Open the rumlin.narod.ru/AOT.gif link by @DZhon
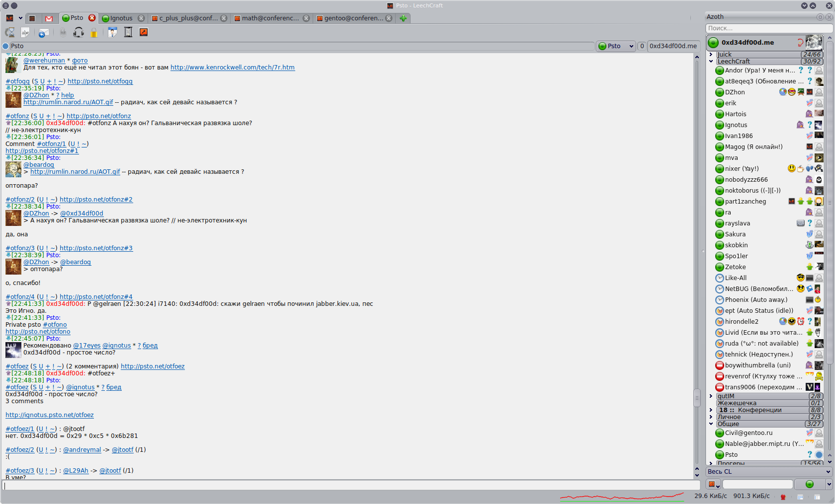The image size is (835, 504). pyautogui.click(x=68, y=102)
